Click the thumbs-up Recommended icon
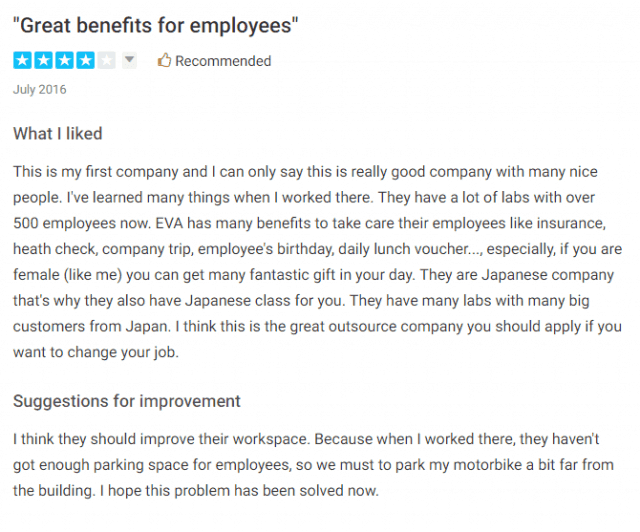The height and width of the screenshot is (532, 640). pos(164,60)
